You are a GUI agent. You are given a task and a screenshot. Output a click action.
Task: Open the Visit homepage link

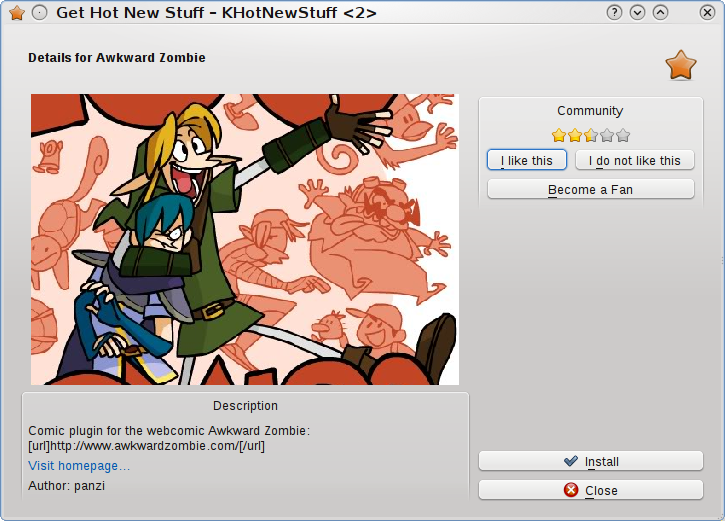click(79, 466)
